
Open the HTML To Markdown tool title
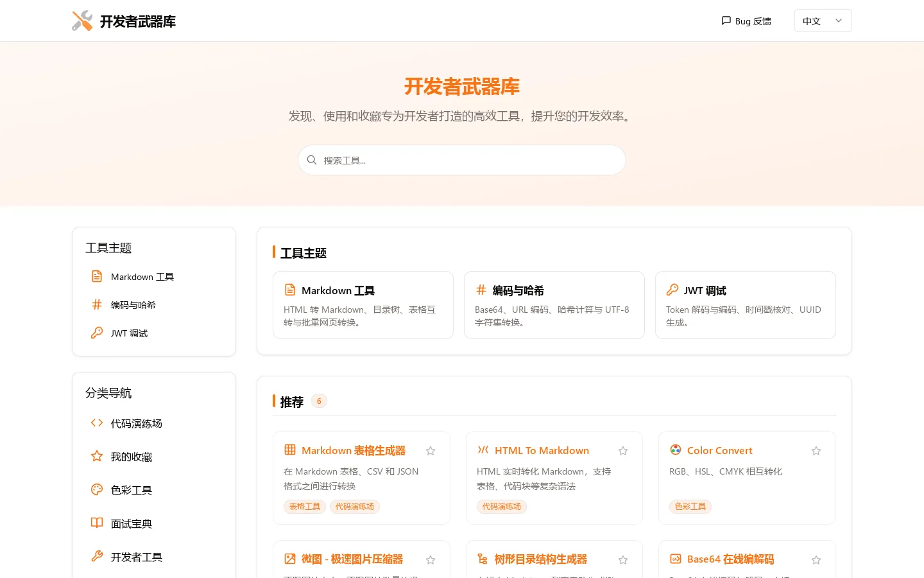(542, 450)
